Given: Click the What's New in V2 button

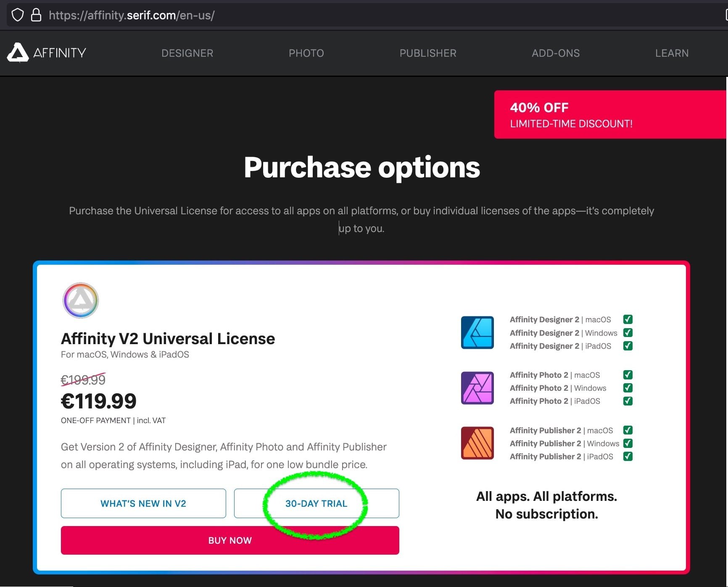Looking at the screenshot, I should (x=143, y=503).
